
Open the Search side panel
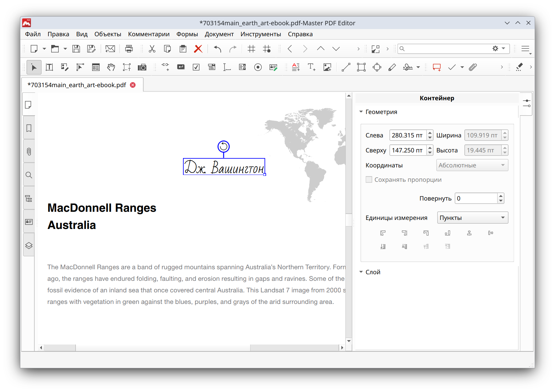29,175
